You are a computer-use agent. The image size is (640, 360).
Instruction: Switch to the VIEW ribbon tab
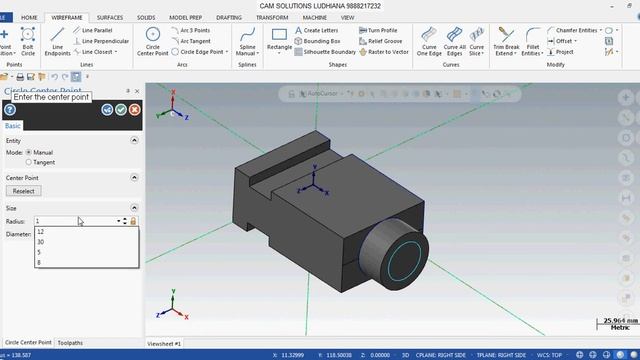347,18
